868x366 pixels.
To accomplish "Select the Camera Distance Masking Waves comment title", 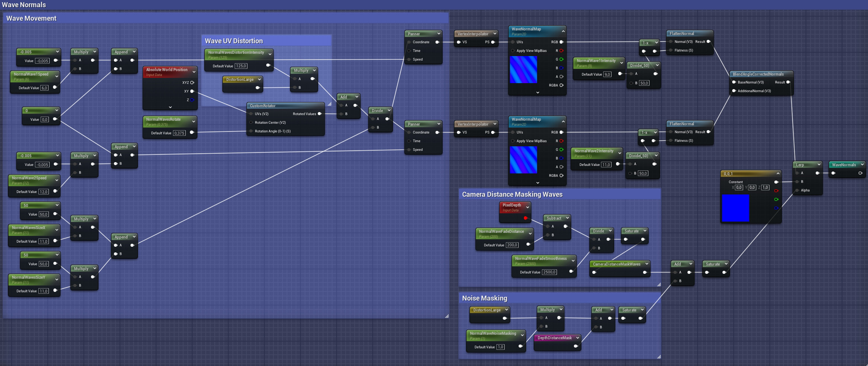I will pyautogui.click(x=512, y=194).
